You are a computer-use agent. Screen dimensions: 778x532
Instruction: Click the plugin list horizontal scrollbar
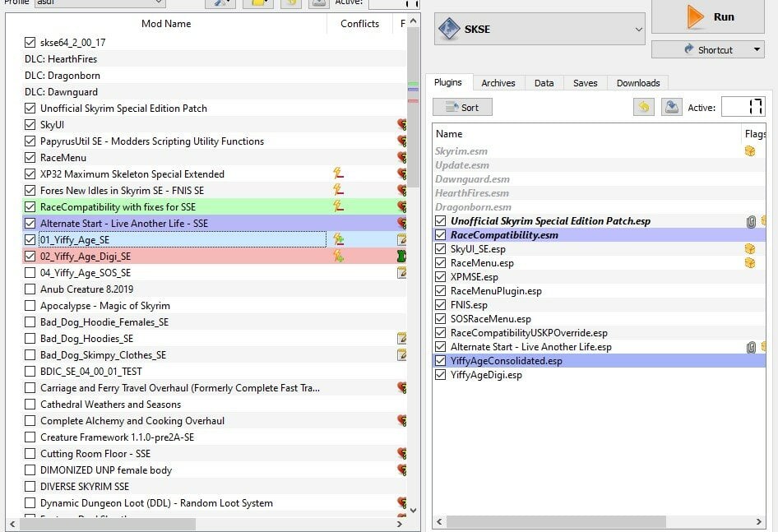point(556,521)
